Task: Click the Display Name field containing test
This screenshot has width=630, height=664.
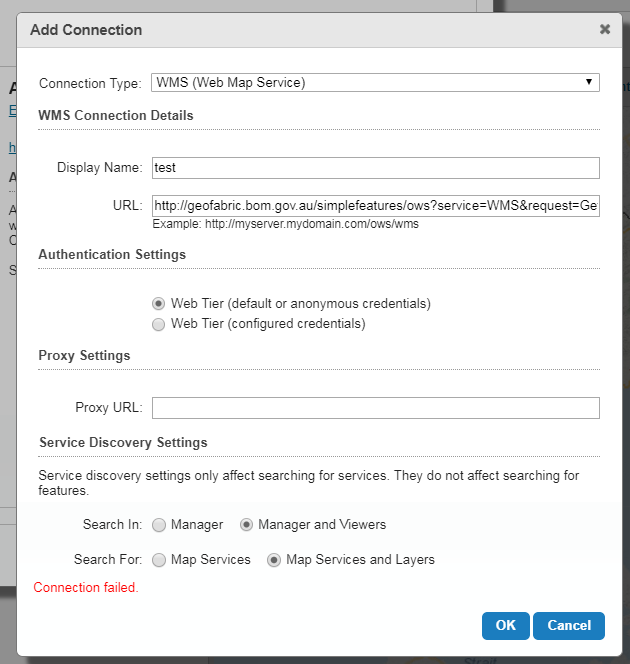Action: 376,168
